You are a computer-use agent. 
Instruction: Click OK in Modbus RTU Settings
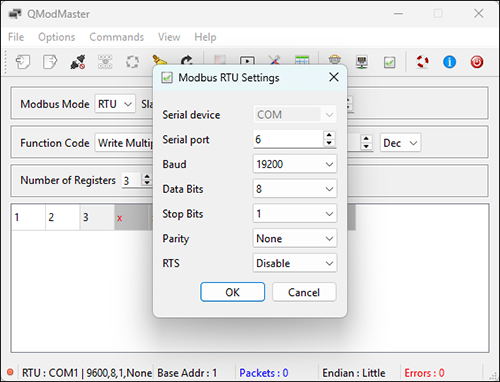[x=232, y=292]
